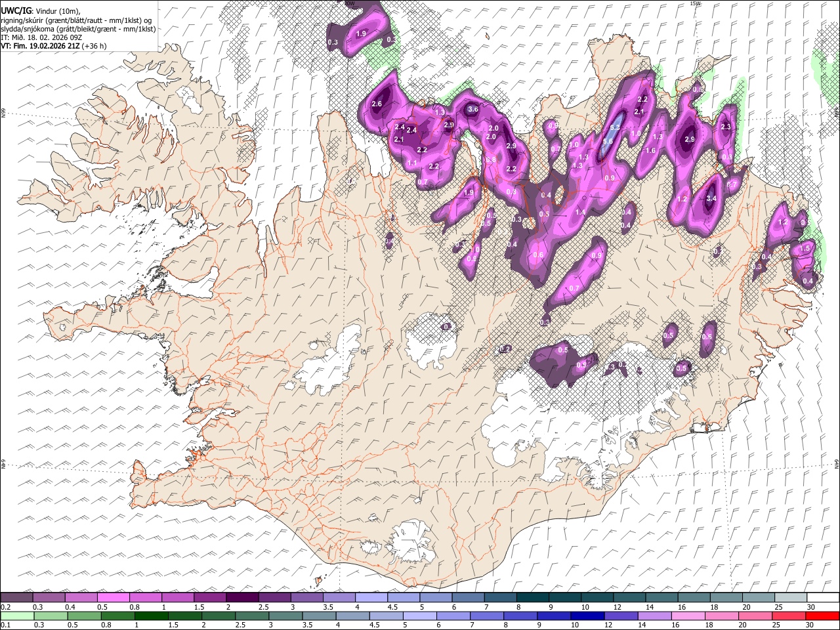Pick the pale mint first swatch of lower legend

click(x=17, y=616)
